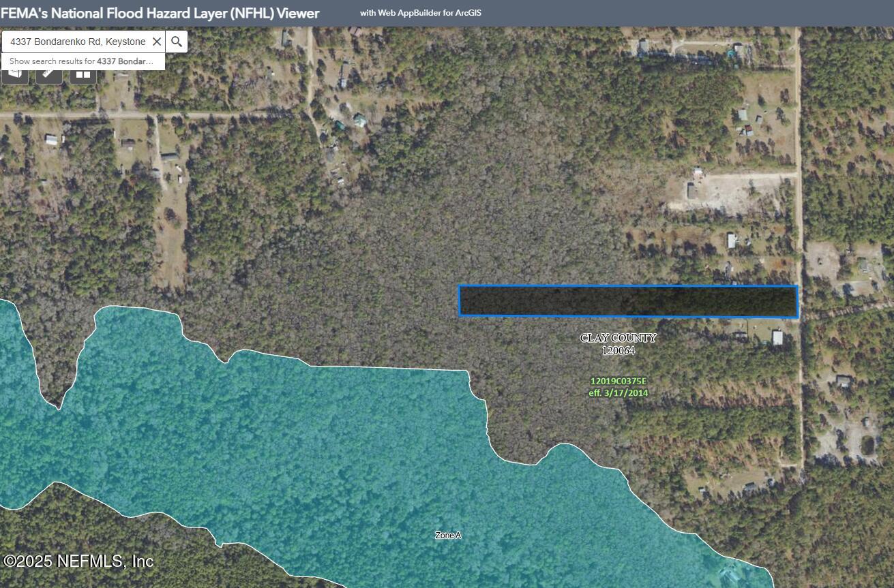
Task: Click the FIRM panel "12019C0375E" text
Action: (x=618, y=382)
